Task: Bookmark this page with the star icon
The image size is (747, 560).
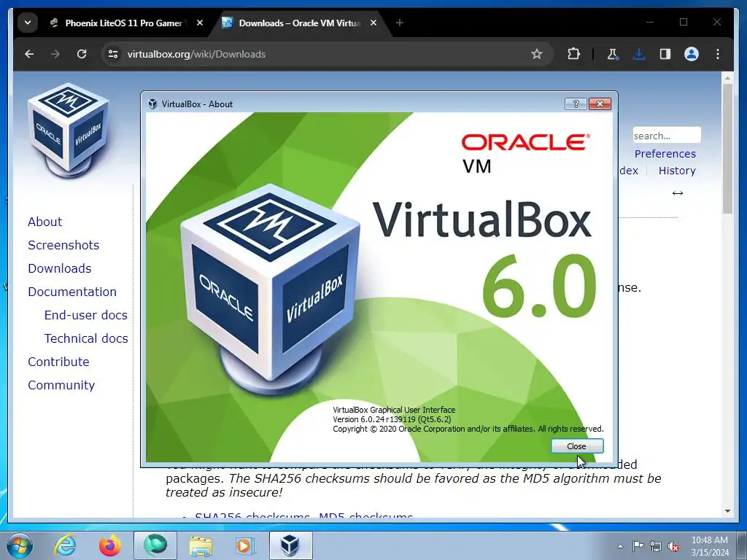Action: tap(536, 54)
